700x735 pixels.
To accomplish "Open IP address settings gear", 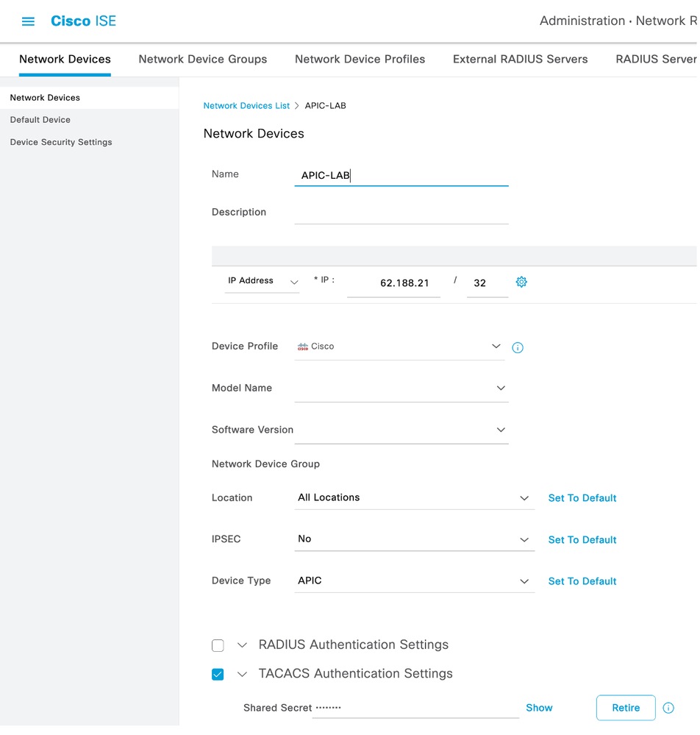I will tap(521, 282).
